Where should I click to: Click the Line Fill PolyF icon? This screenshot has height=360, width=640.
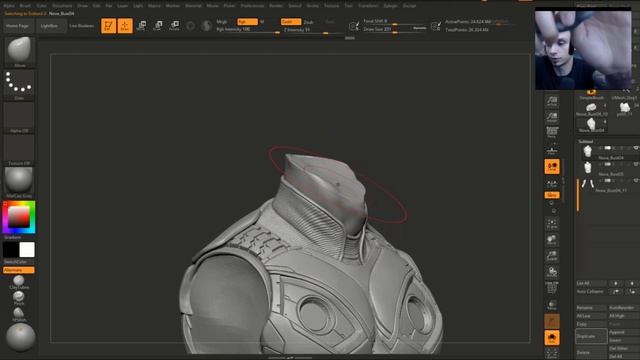552,288
